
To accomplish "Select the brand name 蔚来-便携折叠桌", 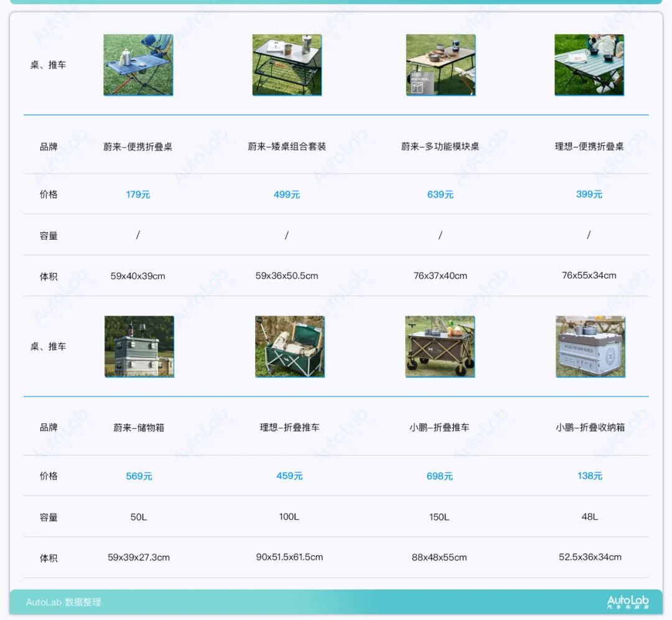I will [x=138, y=147].
